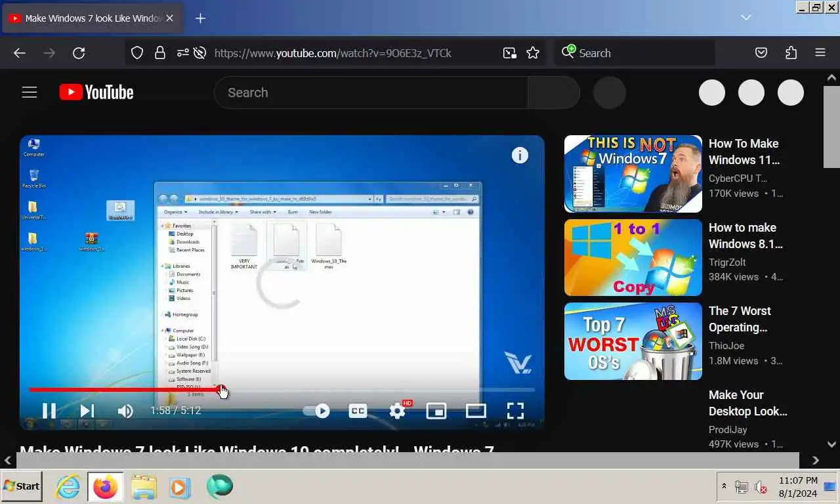
Task: Go back with browser back arrow
Action: pos(20,53)
